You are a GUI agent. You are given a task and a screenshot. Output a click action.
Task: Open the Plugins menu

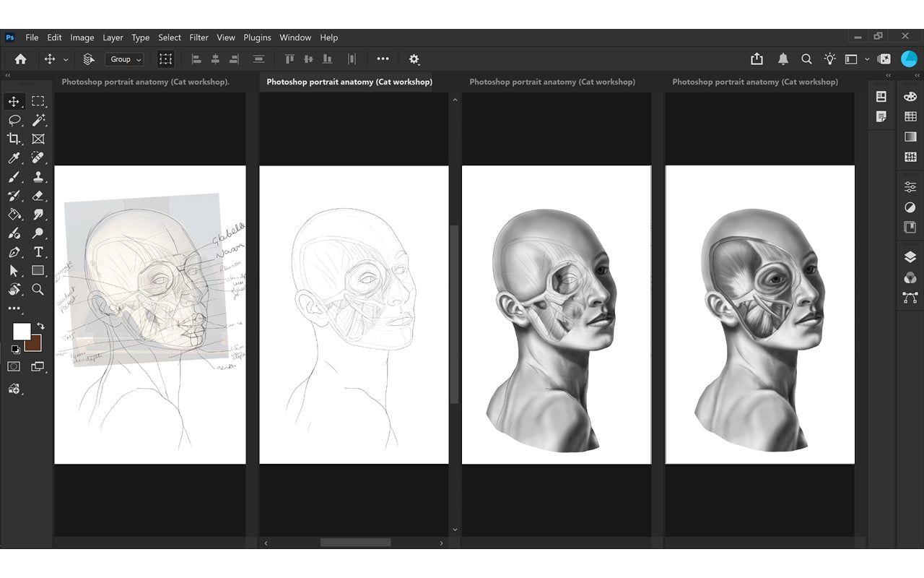(257, 38)
